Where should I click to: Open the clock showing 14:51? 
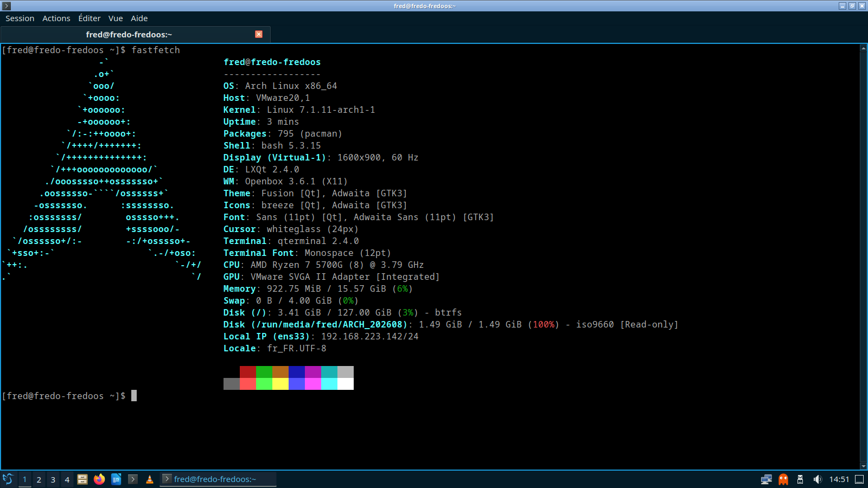click(x=839, y=479)
